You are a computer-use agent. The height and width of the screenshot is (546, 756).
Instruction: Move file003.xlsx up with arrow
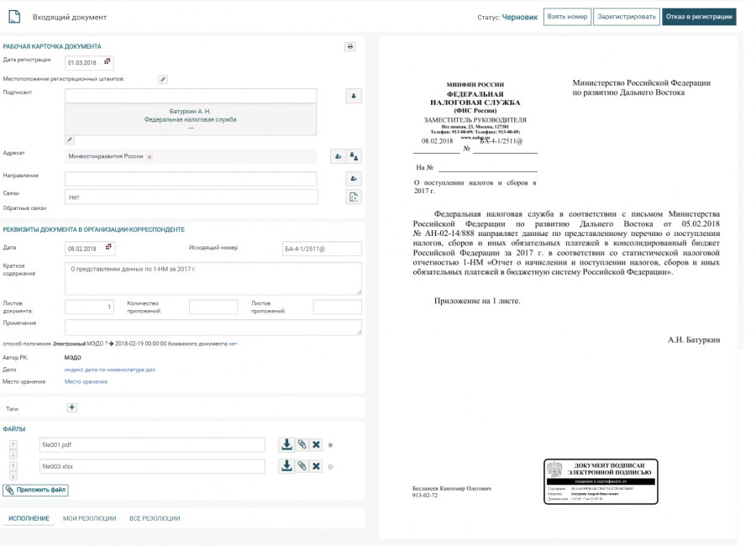pyautogui.click(x=13, y=463)
